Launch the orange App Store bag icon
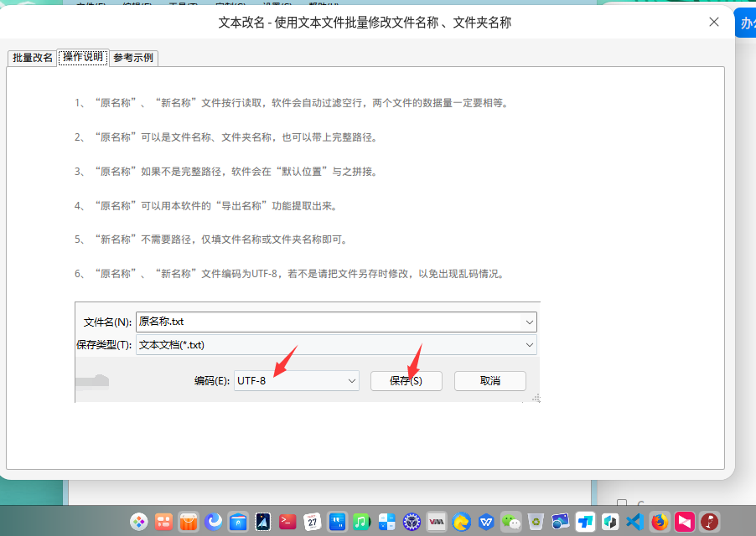This screenshot has height=536, width=756. click(189, 522)
